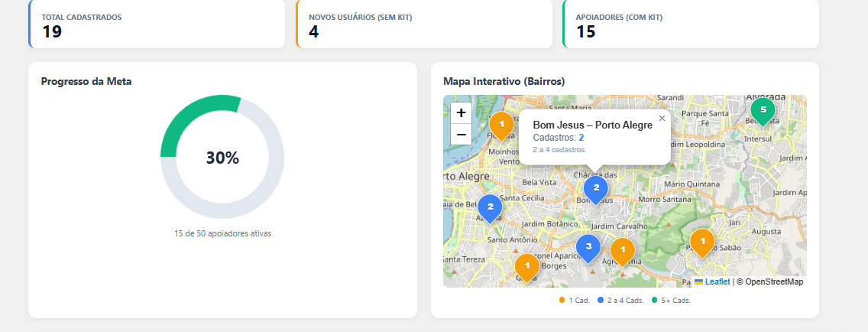
Task: Click the Sarandi map label
Action: [670, 98]
